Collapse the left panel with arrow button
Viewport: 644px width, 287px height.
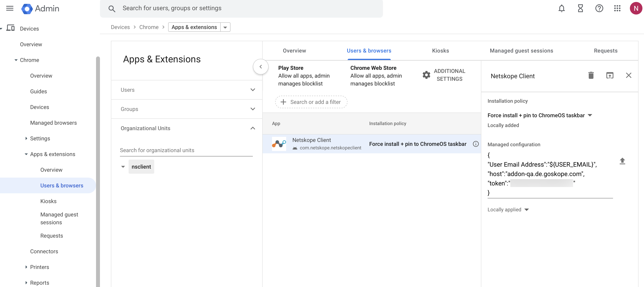(260, 67)
